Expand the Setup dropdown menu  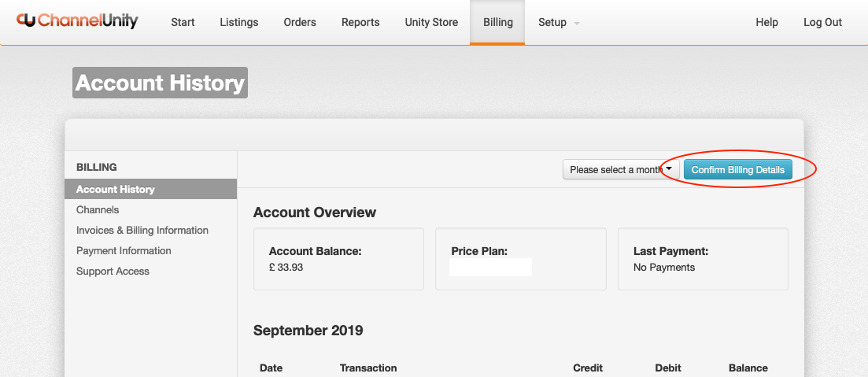pyautogui.click(x=552, y=22)
